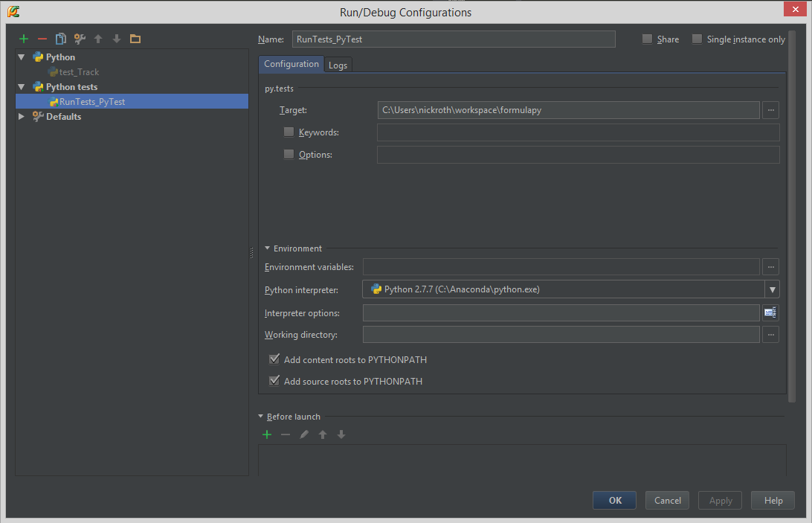Select the RunTests_PyTest configuration
The image size is (812, 523).
click(x=132, y=102)
